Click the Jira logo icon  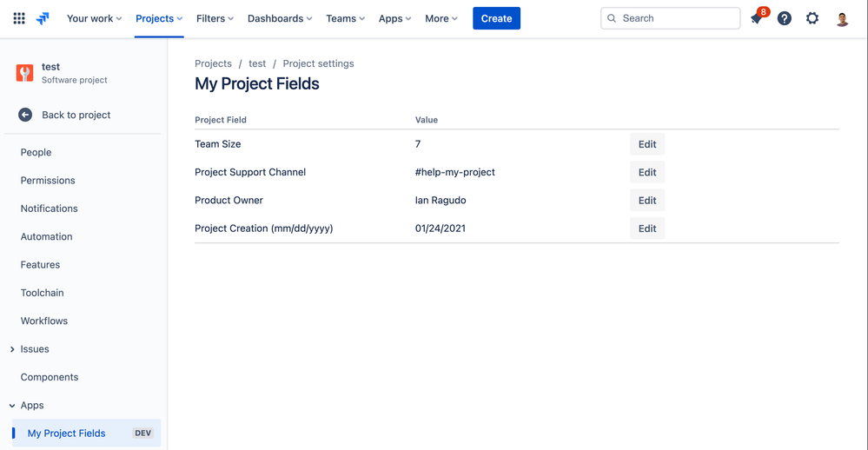tap(43, 18)
